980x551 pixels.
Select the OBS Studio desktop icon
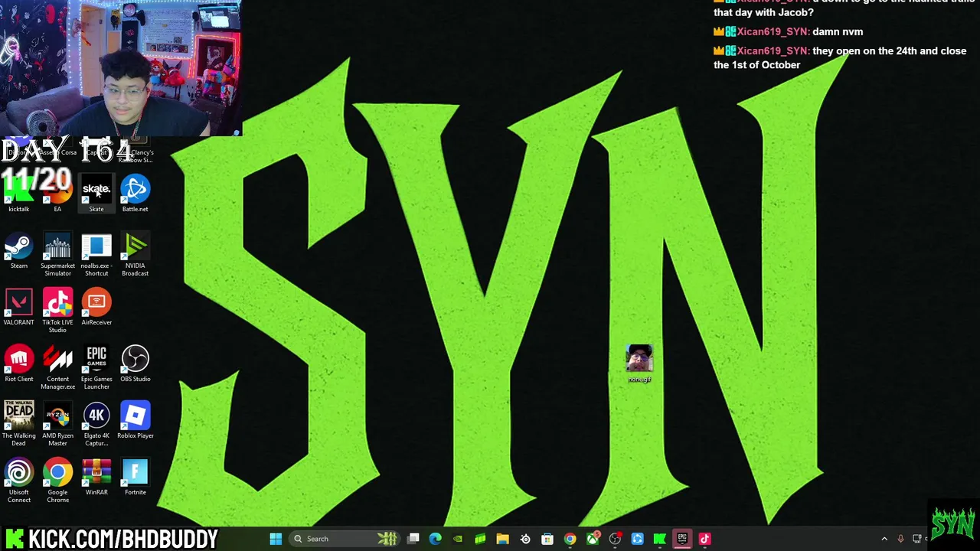pyautogui.click(x=136, y=364)
